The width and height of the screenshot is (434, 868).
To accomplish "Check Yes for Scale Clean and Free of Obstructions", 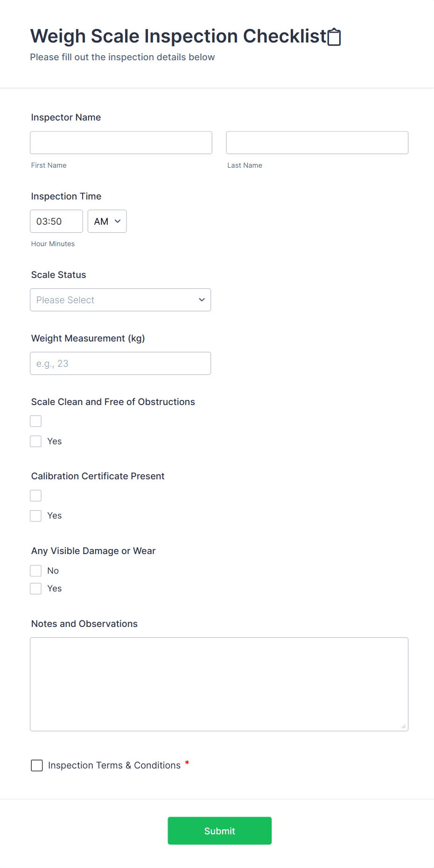I will pyautogui.click(x=36, y=441).
